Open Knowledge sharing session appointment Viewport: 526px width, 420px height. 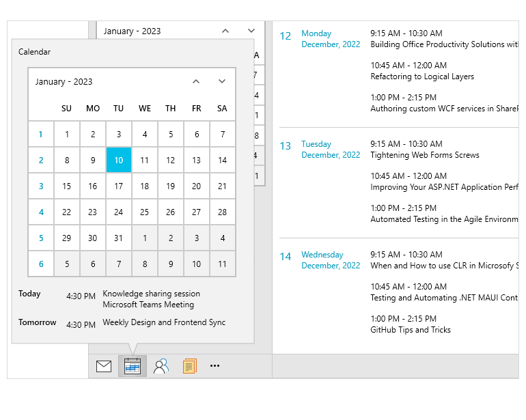coord(151,299)
